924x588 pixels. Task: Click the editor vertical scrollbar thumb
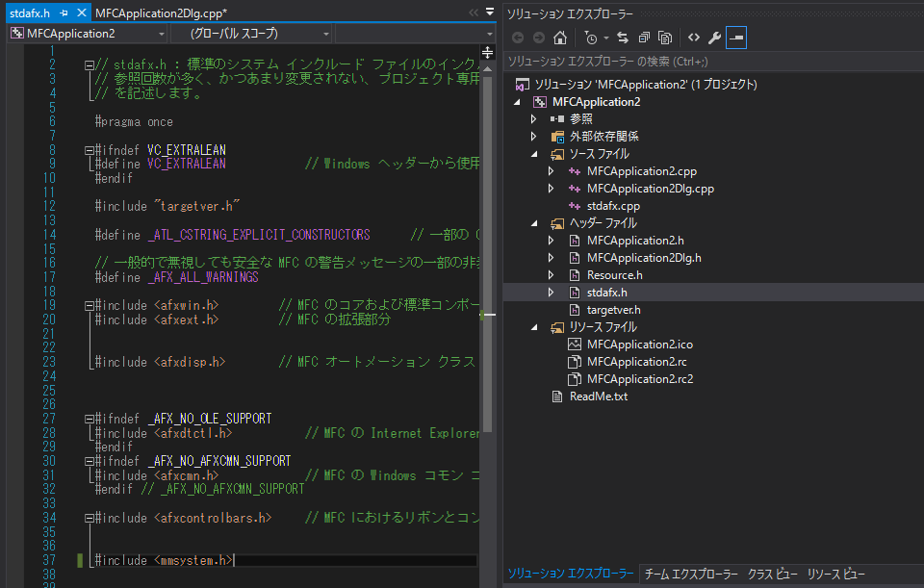tap(487, 253)
